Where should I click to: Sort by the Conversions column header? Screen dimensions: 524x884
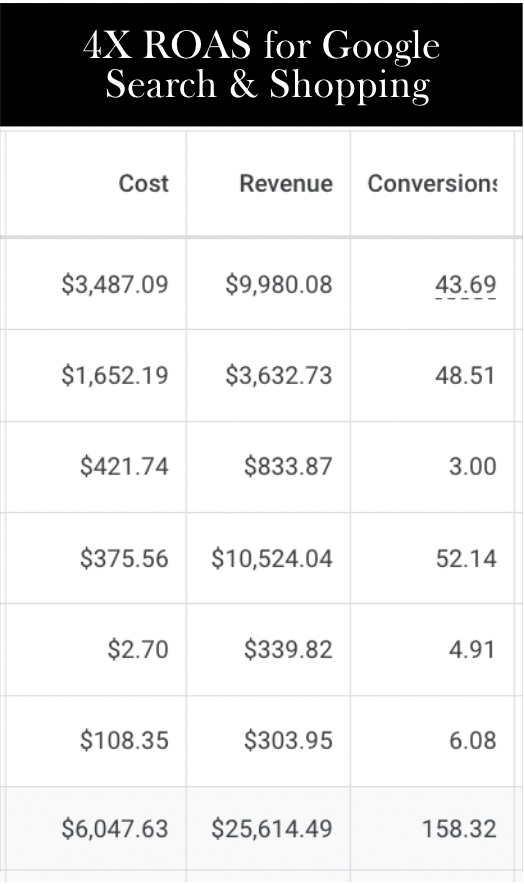[432, 183]
